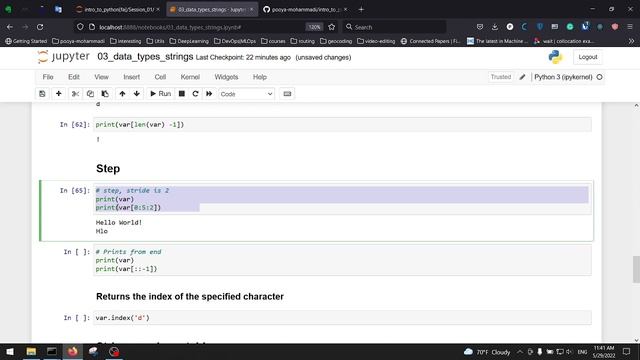The width and height of the screenshot is (640, 360).
Task: Click the Trusted notebook indicator
Action: coord(501,77)
